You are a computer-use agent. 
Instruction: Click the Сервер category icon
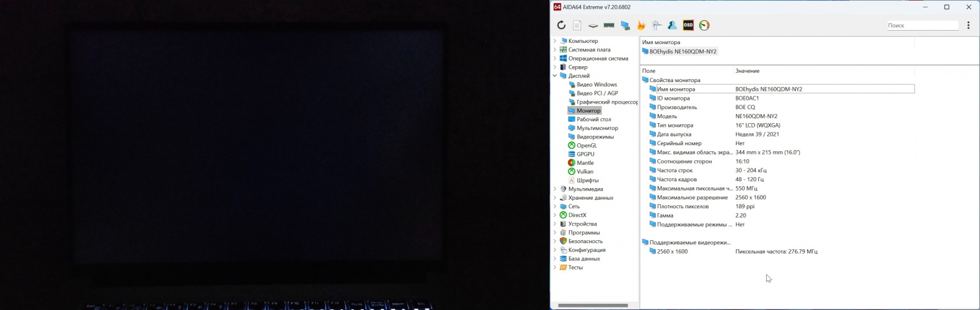pyautogui.click(x=563, y=67)
